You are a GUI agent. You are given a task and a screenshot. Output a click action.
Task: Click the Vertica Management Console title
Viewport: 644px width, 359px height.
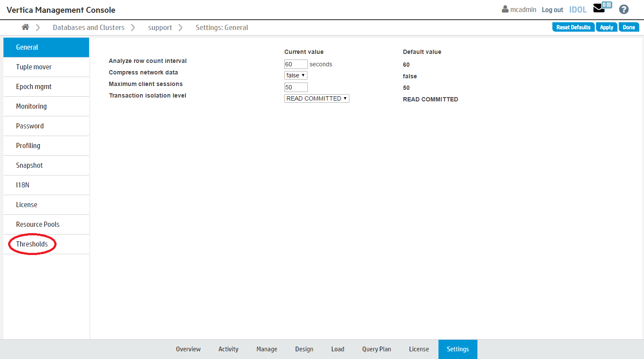click(x=61, y=10)
